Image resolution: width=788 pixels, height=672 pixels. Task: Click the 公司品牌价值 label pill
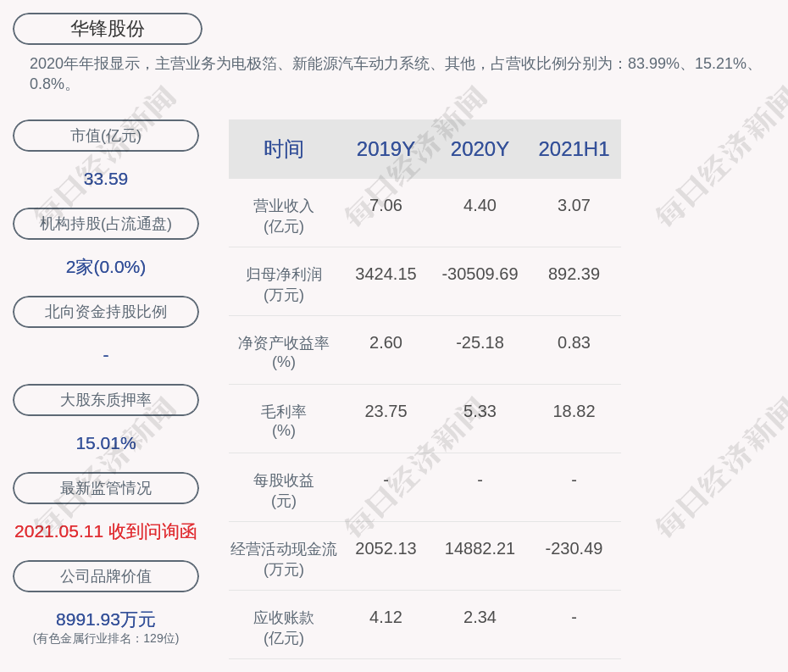pyautogui.click(x=106, y=576)
